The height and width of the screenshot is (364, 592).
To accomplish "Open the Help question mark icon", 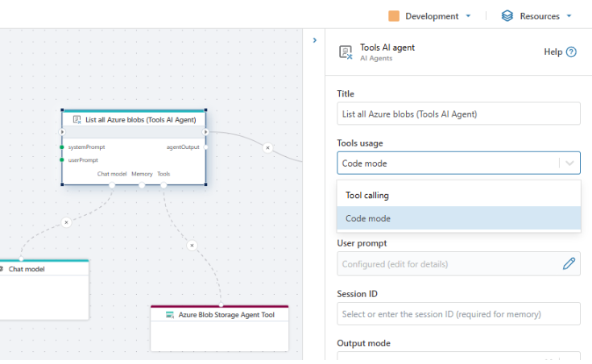I will click(571, 52).
